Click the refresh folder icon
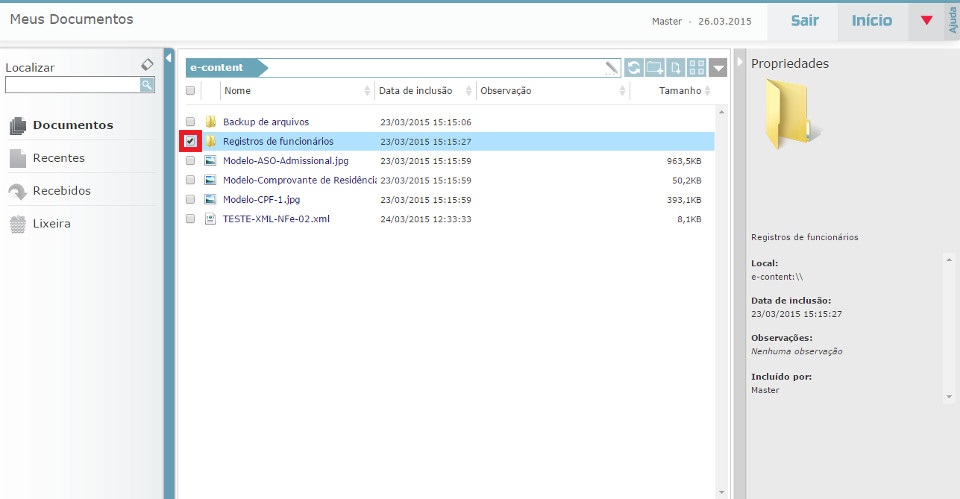This screenshot has width=960, height=499. [x=634, y=68]
